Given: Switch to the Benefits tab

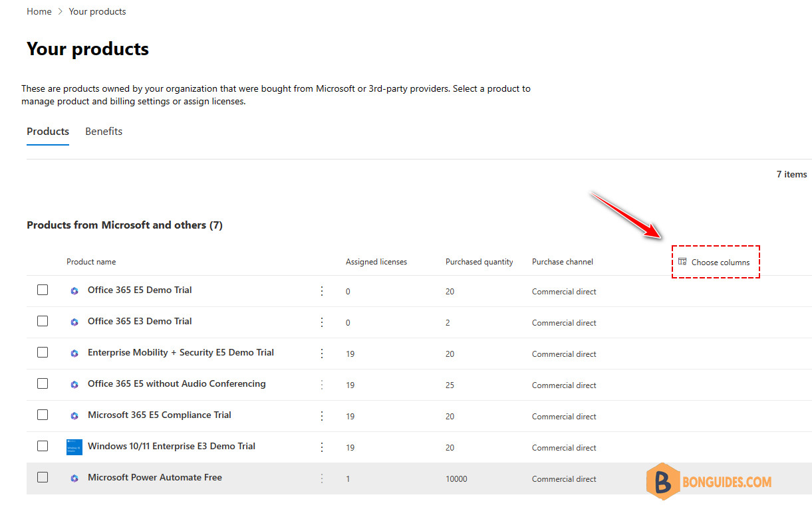Looking at the screenshot, I should [x=104, y=132].
